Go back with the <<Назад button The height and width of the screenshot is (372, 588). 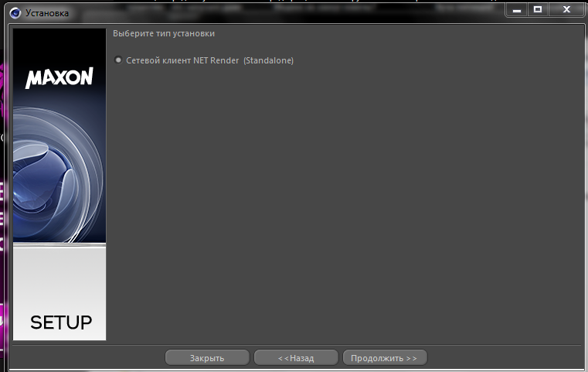tap(296, 358)
